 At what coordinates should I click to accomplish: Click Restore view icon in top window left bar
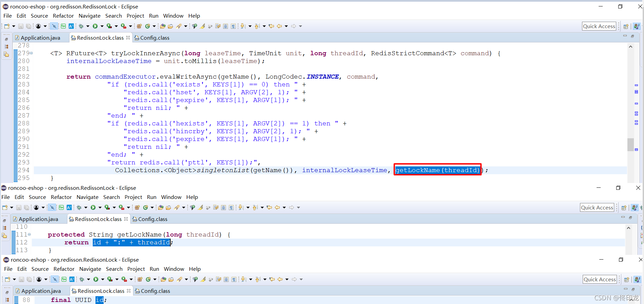[x=6, y=39]
